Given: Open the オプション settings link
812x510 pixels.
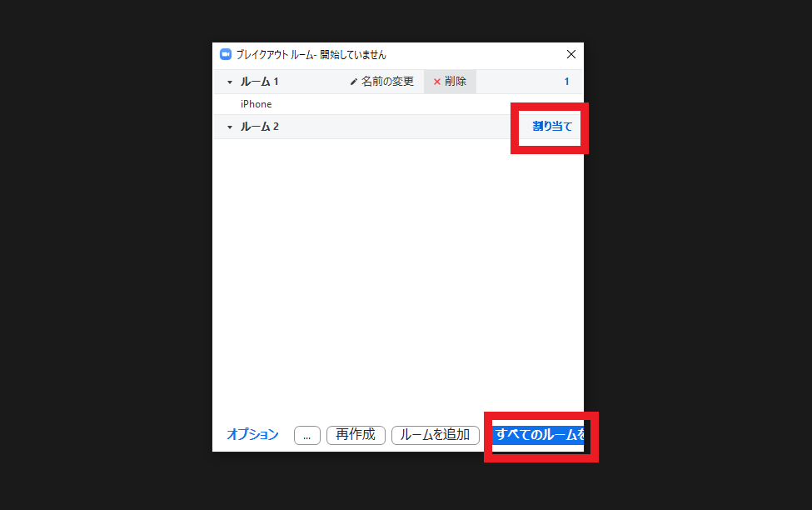Looking at the screenshot, I should pos(252,434).
